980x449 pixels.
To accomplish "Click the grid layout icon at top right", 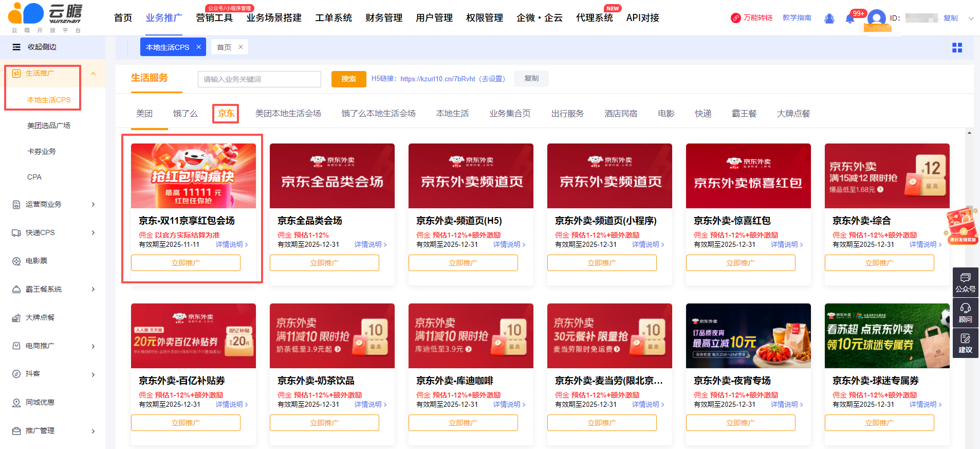I will (957, 48).
